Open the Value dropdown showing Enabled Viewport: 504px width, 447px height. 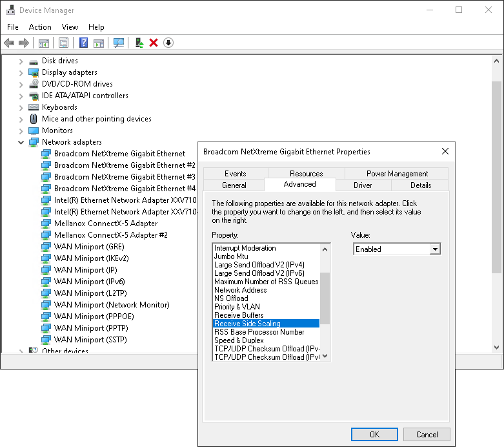pyautogui.click(x=435, y=249)
